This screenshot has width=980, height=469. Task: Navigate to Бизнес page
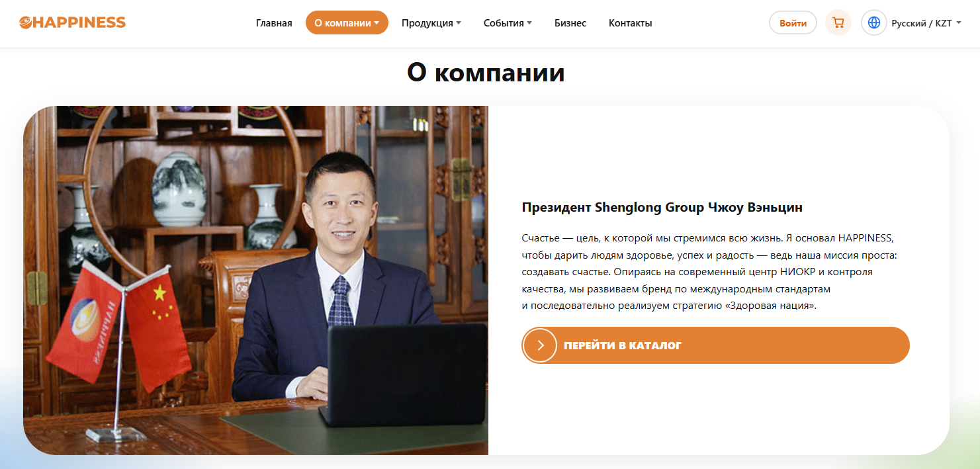pyautogui.click(x=570, y=23)
